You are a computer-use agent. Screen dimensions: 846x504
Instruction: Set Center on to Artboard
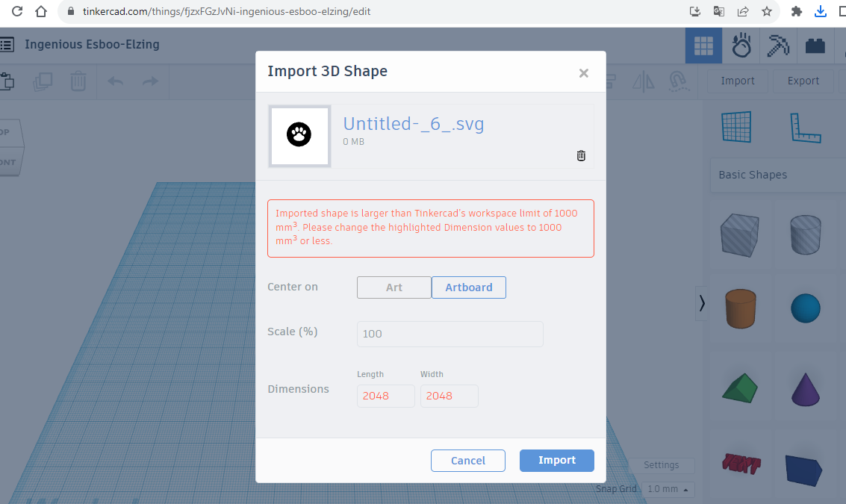pos(469,287)
